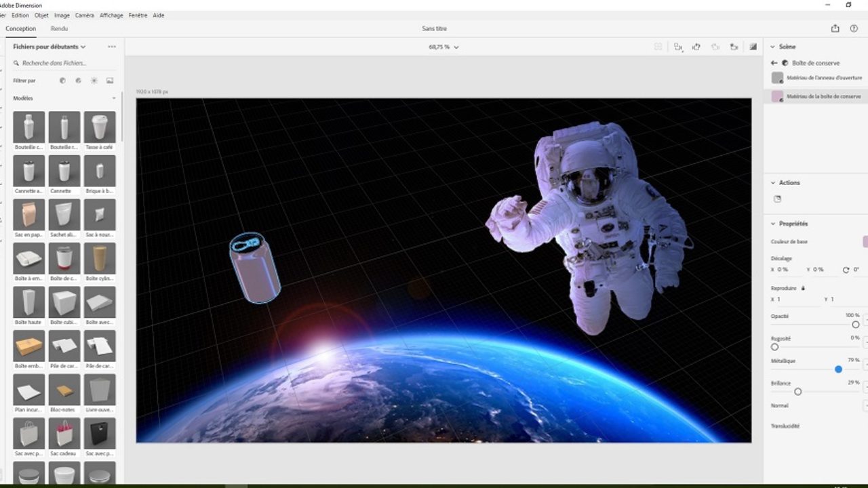
Task: Click the Opacité slider handle
Action: click(856, 325)
